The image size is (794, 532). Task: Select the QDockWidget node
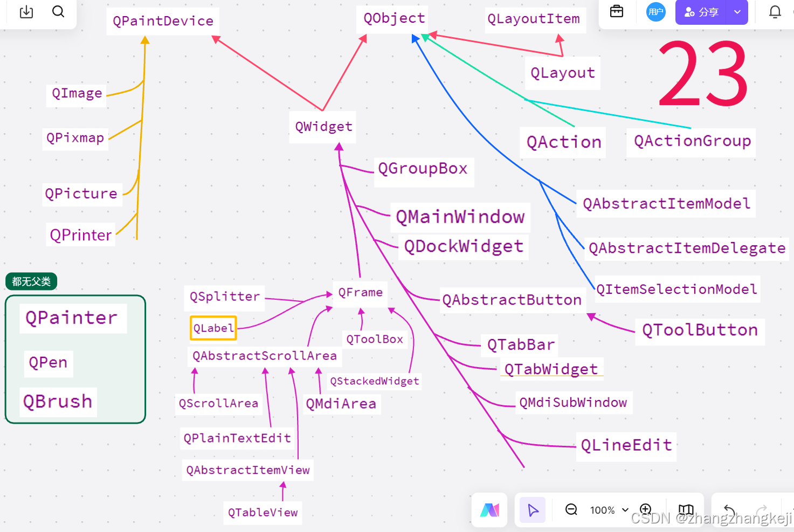[464, 246]
